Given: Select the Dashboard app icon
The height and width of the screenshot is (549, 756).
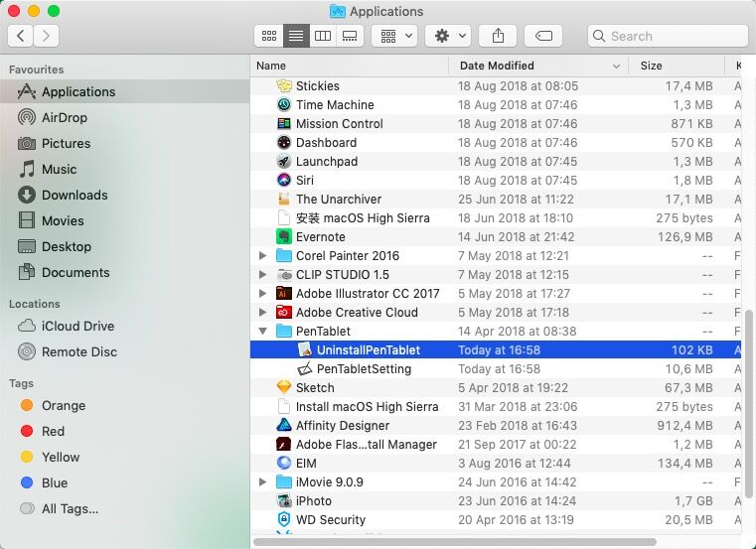Looking at the screenshot, I should 284,142.
